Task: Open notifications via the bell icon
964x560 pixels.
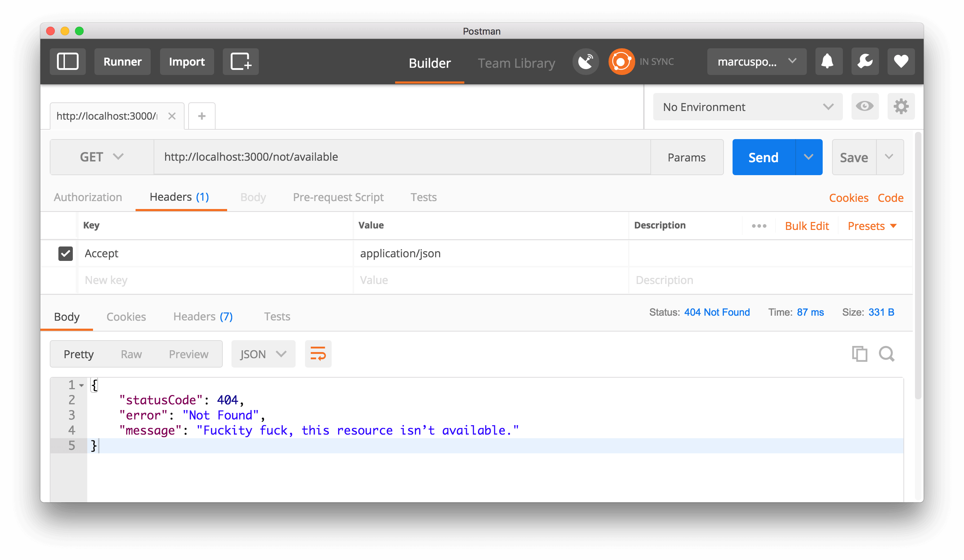Action: pyautogui.click(x=828, y=61)
